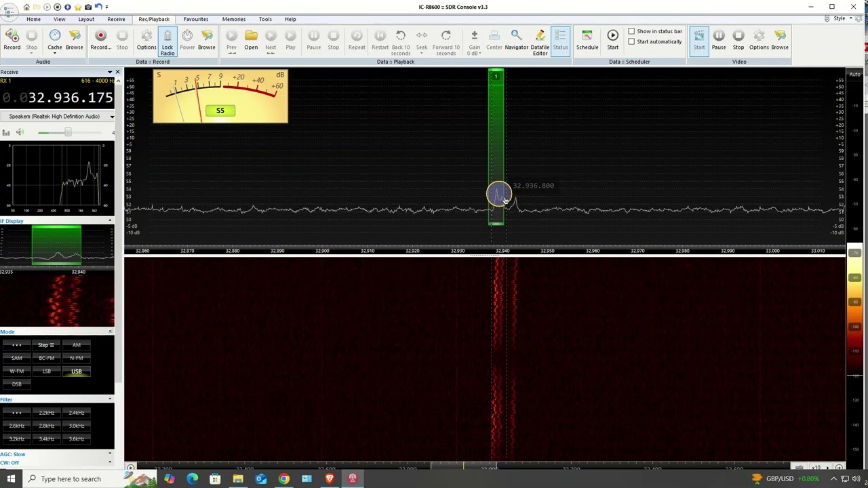Click home icon in quick access toolbar
The width and height of the screenshot is (868, 488).
click(26, 7)
